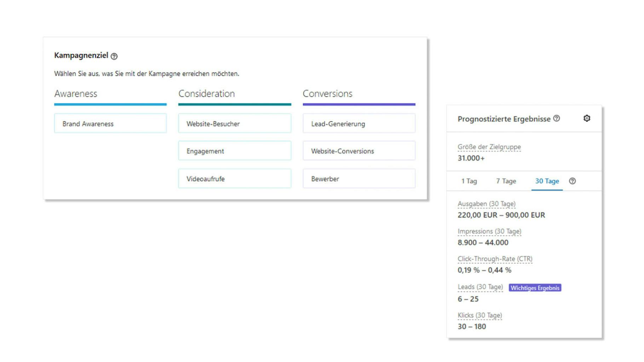This screenshot has height=362, width=644.
Task: Choose Website-Conversions objective
Action: point(359,151)
